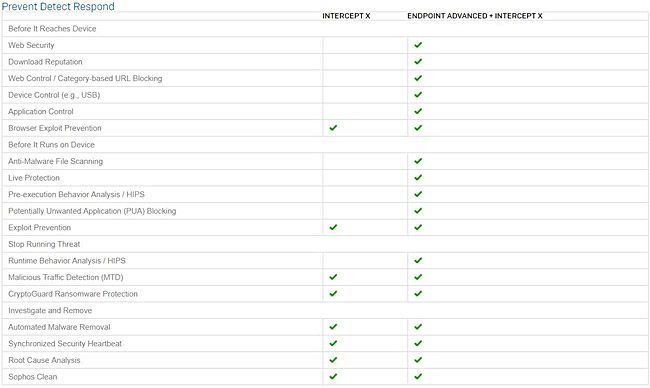Click Endpoint Advanced checkmark for Live Protection

click(x=418, y=177)
